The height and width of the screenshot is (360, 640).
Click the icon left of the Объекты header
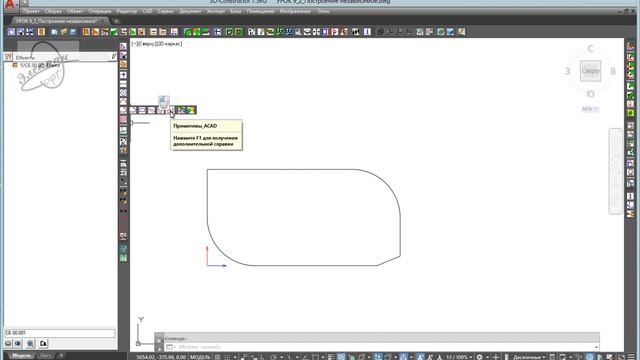9,57
